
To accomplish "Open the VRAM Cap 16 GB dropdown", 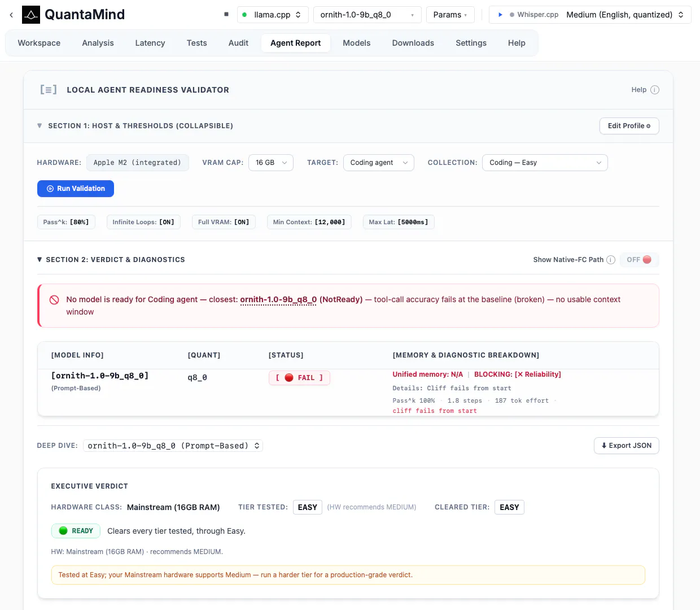I will click(271, 163).
